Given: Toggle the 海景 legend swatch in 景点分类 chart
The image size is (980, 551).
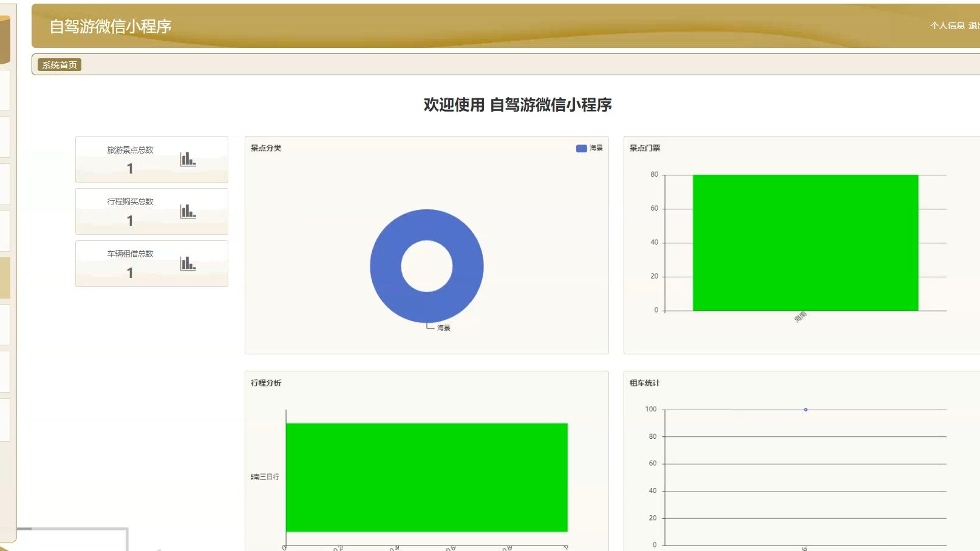Looking at the screenshot, I should point(581,148).
